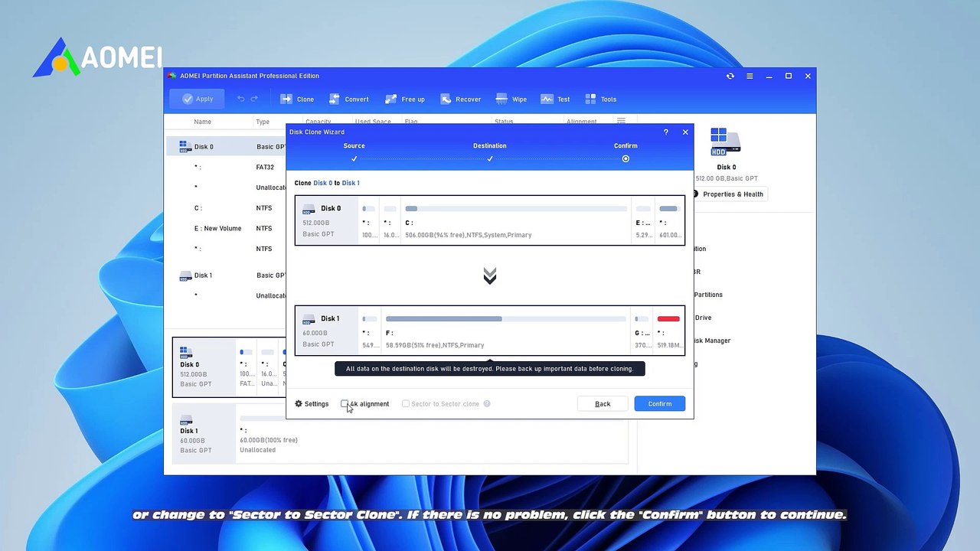Click the Redo arrow icon
The image size is (980, 551).
coord(254,99)
